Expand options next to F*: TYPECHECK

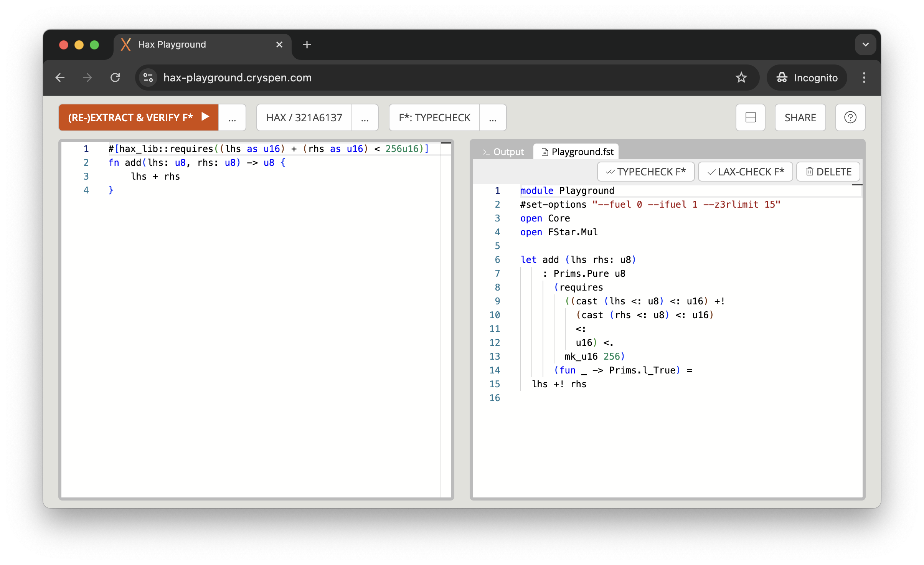493,117
